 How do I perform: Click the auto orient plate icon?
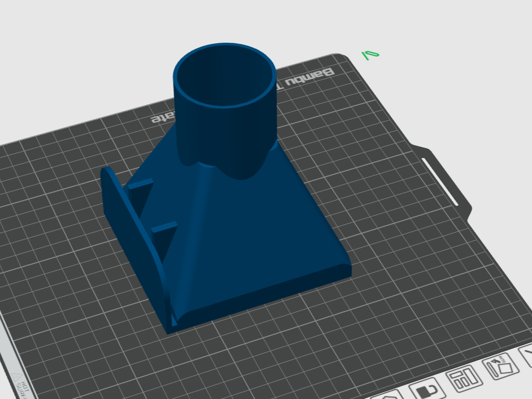click(501, 366)
